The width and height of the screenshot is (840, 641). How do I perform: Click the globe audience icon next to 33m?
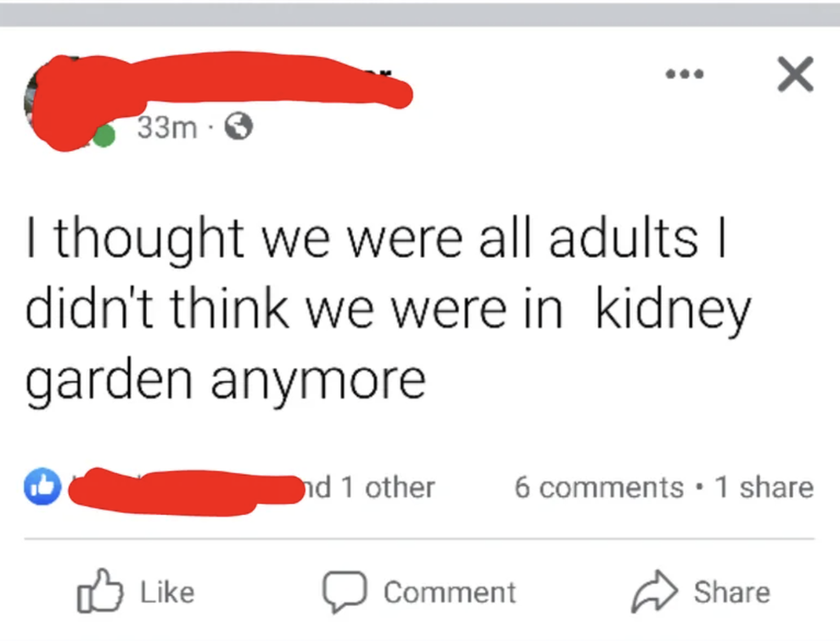click(x=240, y=127)
